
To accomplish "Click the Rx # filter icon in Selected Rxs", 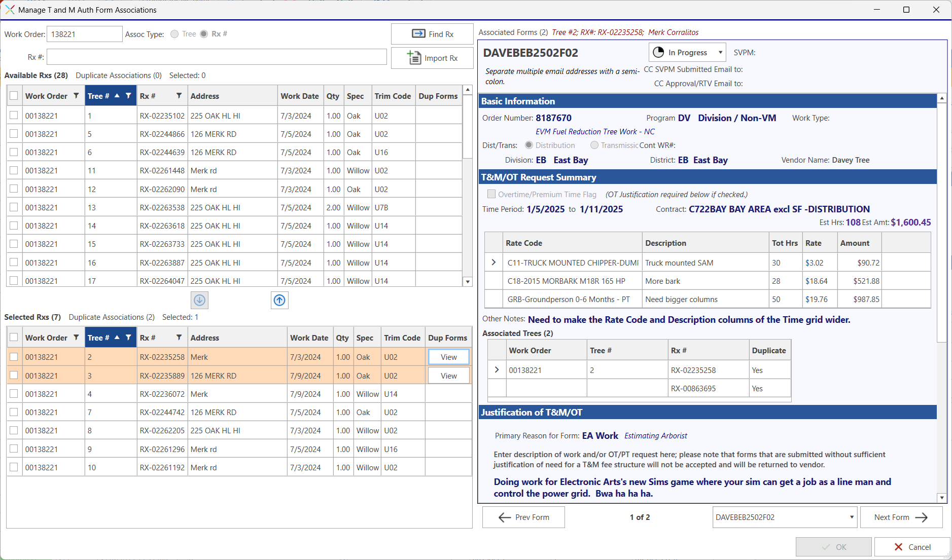I will tap(179, 338).
